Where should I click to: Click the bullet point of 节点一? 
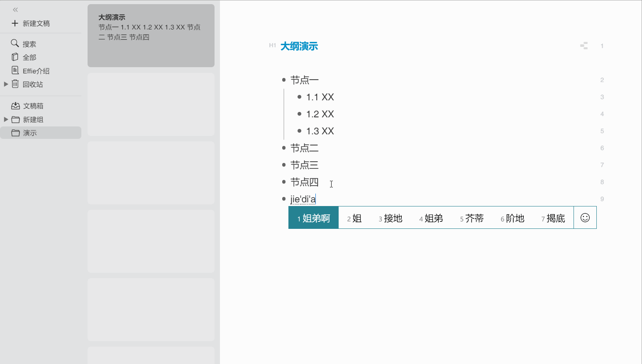click(x=283, y=80)
